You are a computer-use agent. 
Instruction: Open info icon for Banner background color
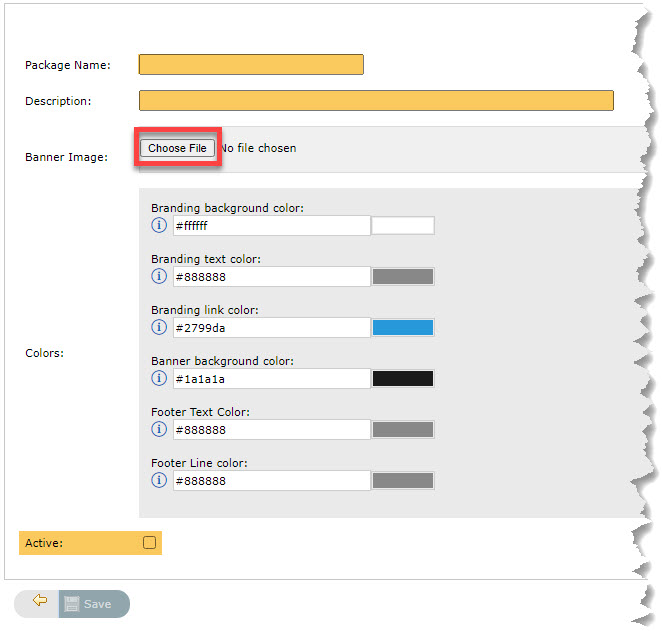[x=159, y=378]
